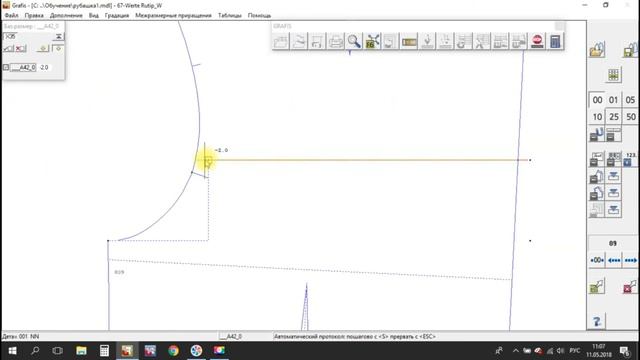
Task: Click the green grid table icon in right panel
Action: tap(613, 75)
